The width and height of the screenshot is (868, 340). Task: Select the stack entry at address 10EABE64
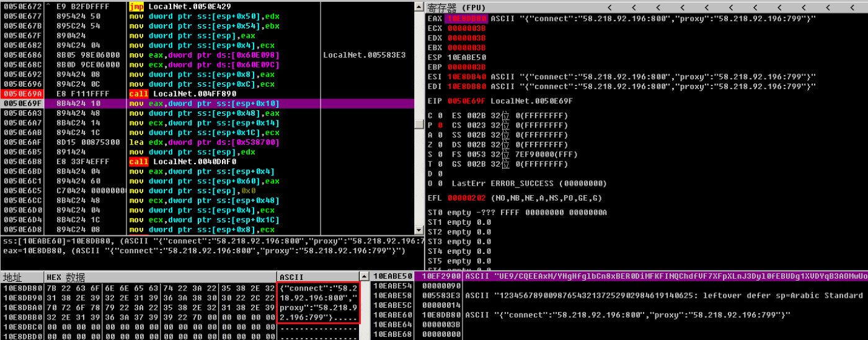click(619, 325)
